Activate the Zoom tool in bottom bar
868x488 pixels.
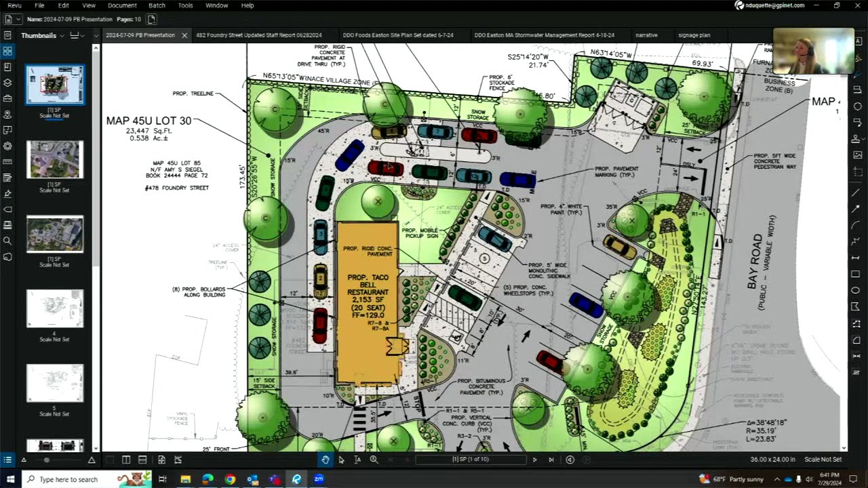[x=374, y=460]
